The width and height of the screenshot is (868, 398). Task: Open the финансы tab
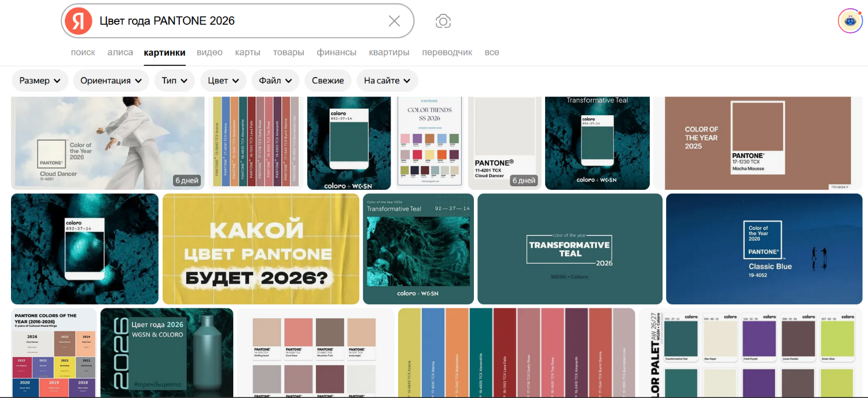337,52
